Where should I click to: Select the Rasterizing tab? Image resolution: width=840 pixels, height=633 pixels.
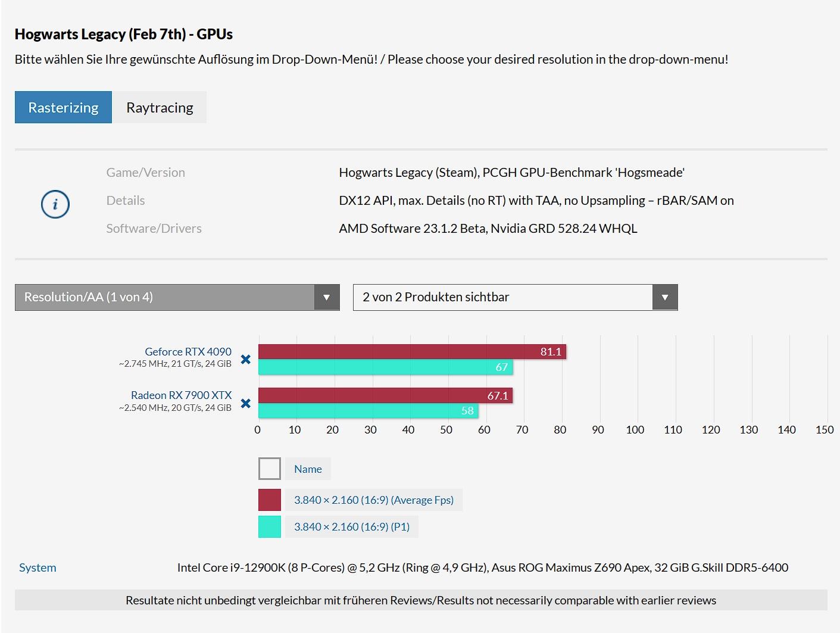tap(63, 108)
